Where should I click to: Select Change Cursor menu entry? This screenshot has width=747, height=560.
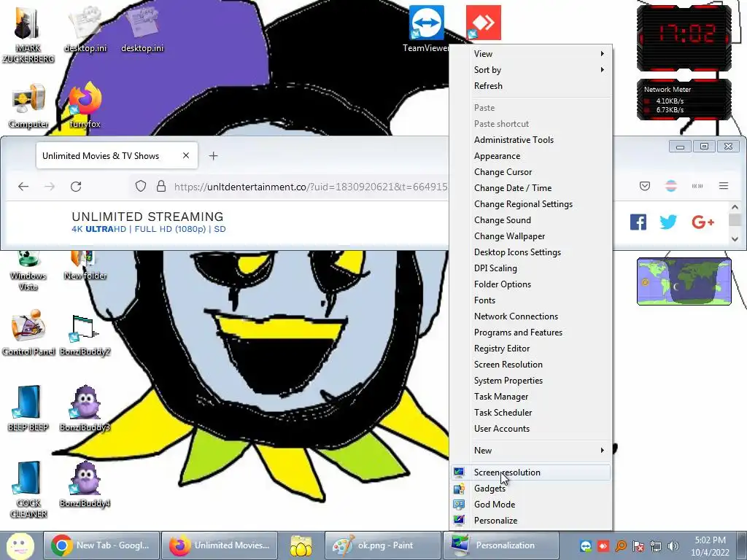point(531,172)
